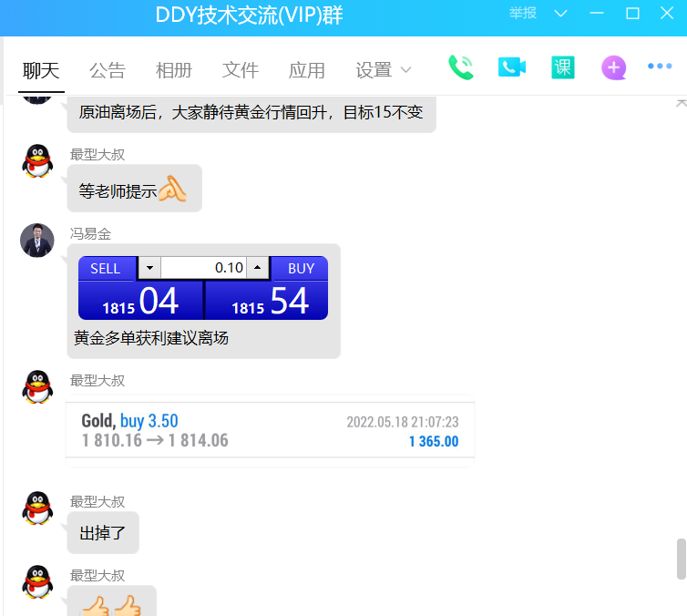Screen dimensions: 687x616
Task: Click the message about 原油离场后
Action: point(251,113)
